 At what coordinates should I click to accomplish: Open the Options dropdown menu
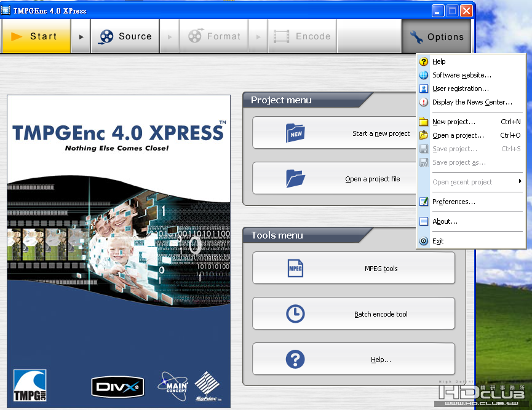(x=437, y=37)
